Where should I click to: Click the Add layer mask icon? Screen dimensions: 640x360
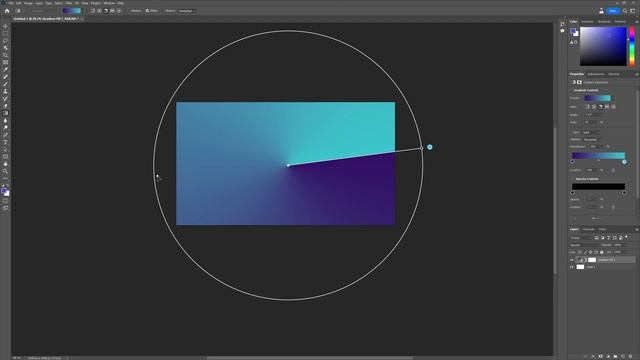pos(600,356)
